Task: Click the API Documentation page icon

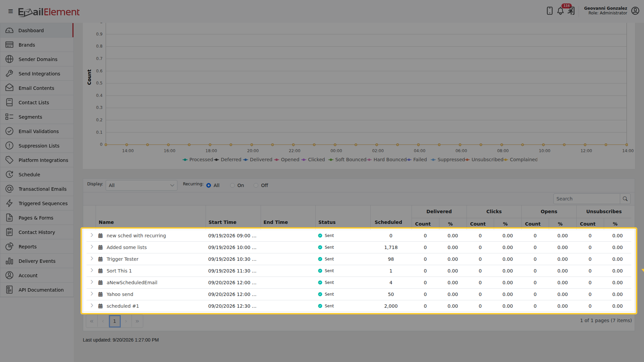Action: [x=9, y=290]
